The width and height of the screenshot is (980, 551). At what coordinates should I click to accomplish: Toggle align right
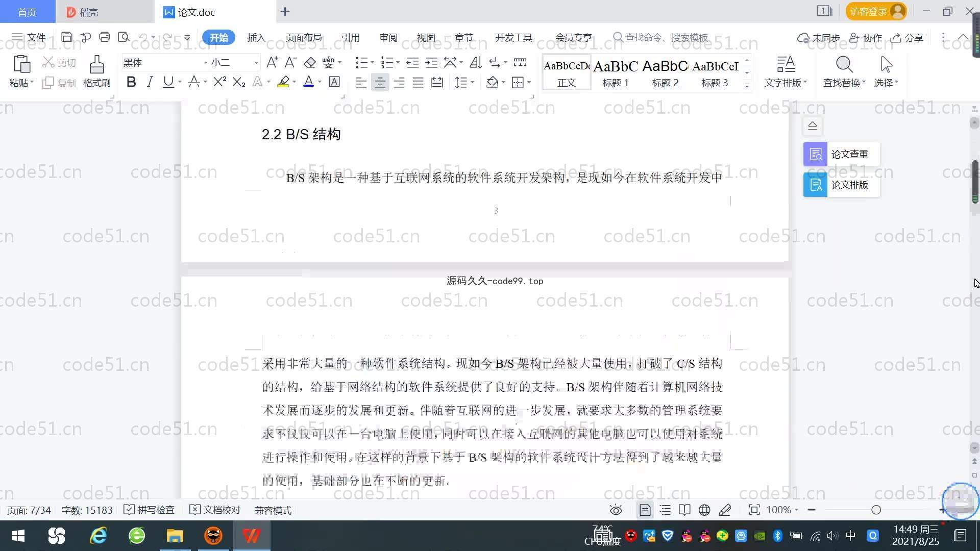pos(399,82)
